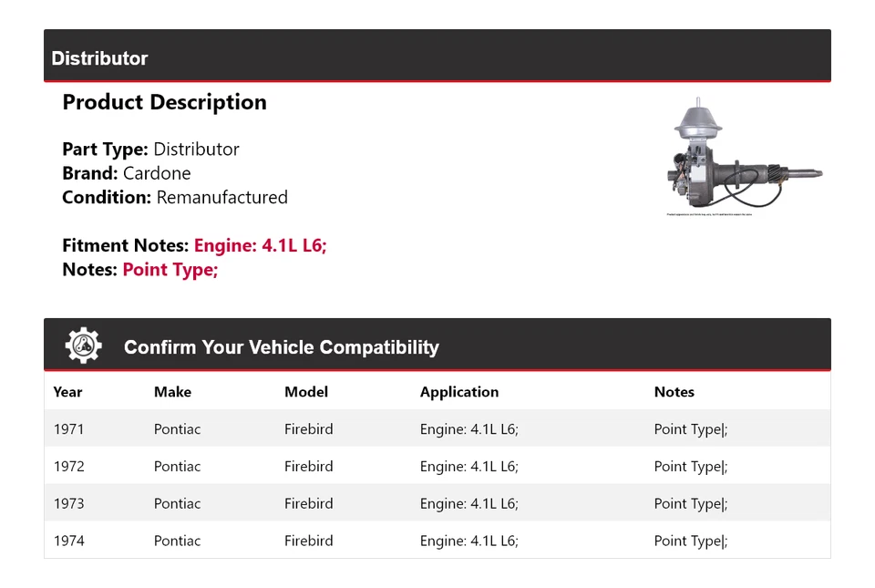Click the Brand: Cardone line
Viewport: 875px width, 588px height.
click(x=127, y=173)
